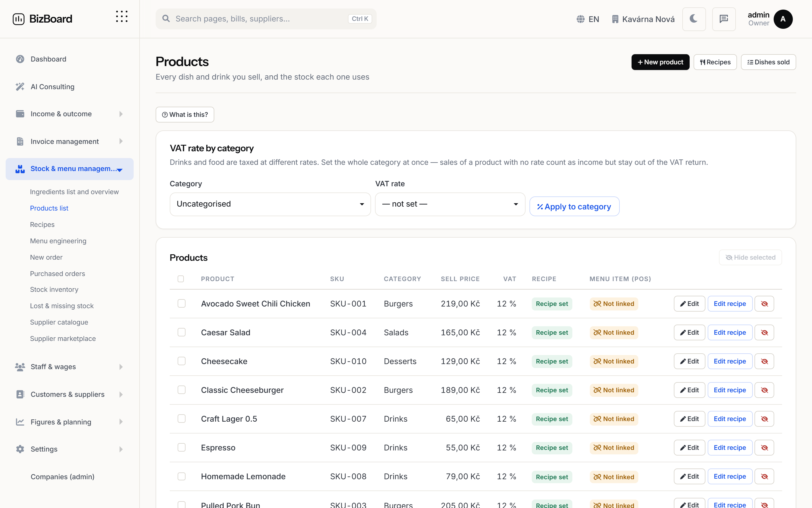Screen dimensions: 812x508
Task: Tick the select-all products checkbox
Action: tap(181, 279)
